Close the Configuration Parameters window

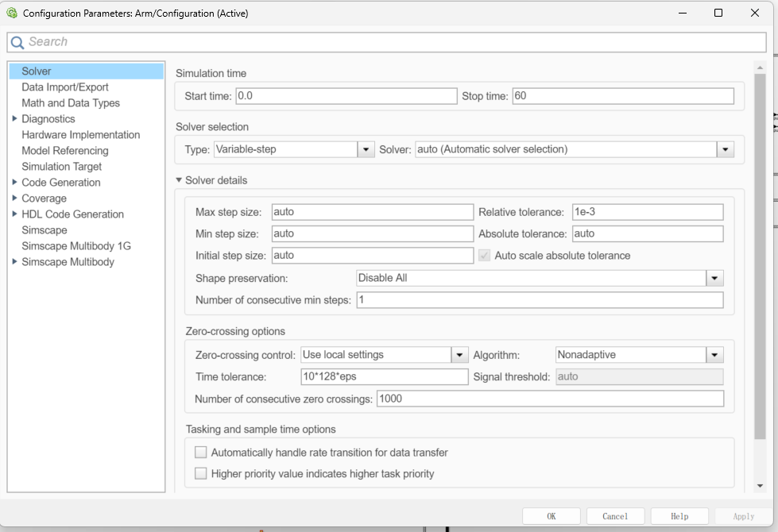point(755,13)
